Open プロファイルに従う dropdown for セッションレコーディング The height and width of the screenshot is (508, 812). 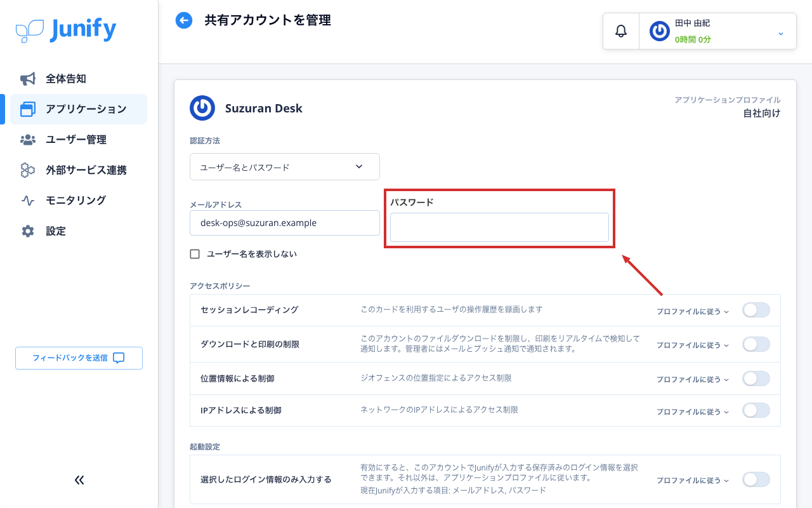click(x=693, y=311)
